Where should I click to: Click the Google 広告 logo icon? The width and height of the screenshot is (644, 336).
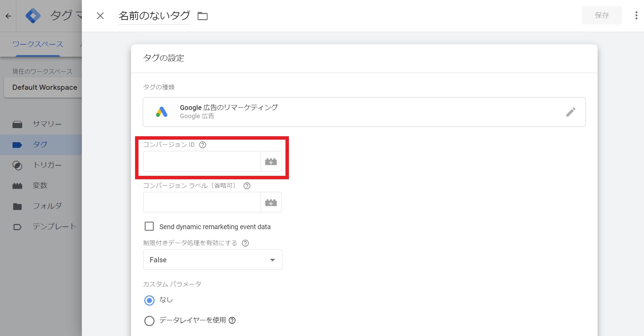coord(162,112)
